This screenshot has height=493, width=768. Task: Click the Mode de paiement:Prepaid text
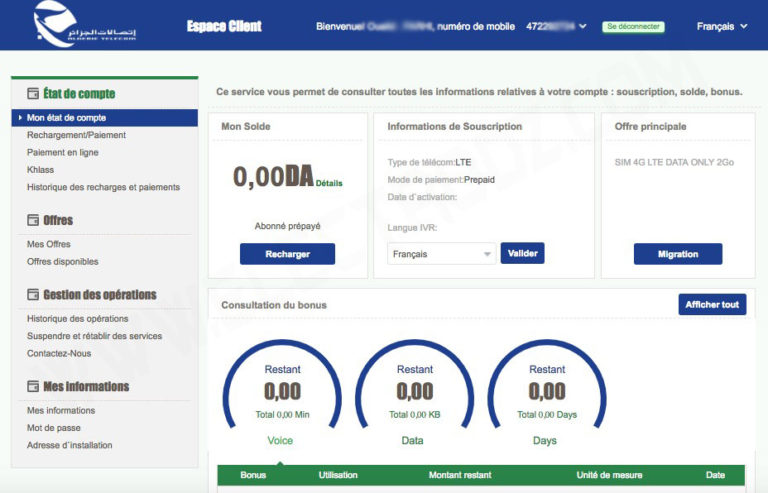(441, 180)
